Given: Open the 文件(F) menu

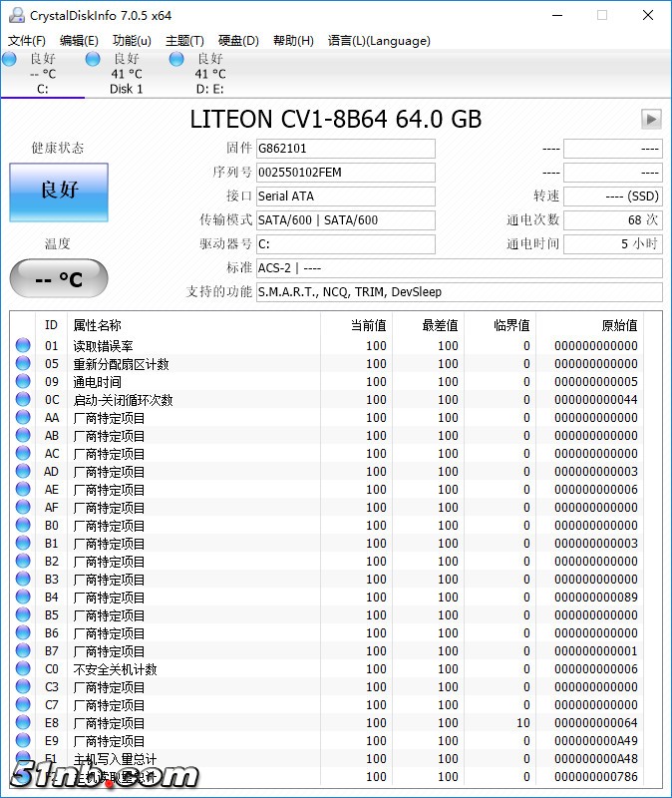Looking at the screenshot, I should (x=27, y=41).
